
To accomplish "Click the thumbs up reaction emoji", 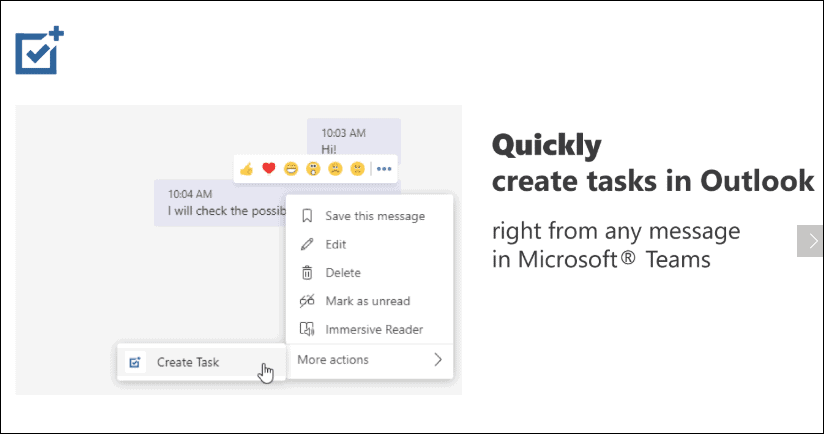I will pos(246,169).
